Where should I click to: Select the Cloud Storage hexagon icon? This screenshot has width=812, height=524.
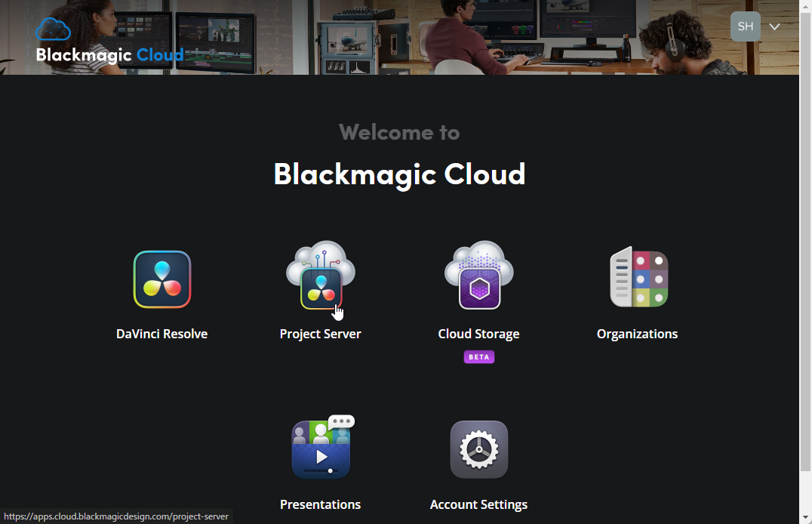coord(478,287)
